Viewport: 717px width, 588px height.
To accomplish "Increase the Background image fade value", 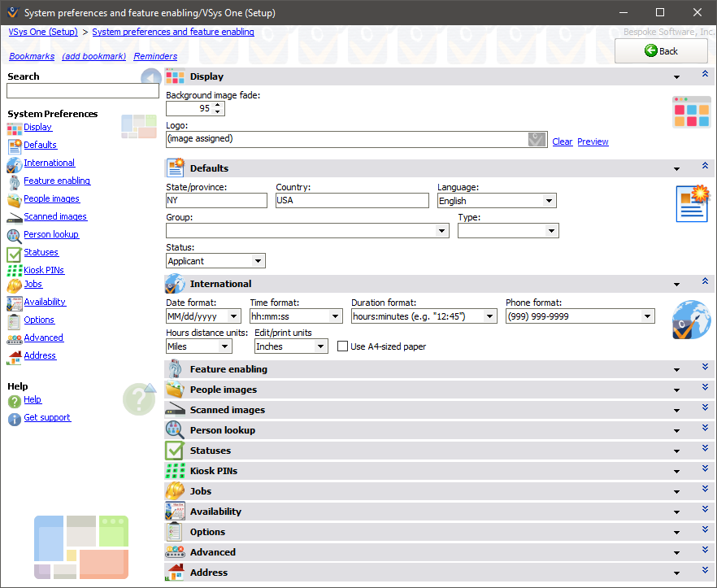I will 217,105.
